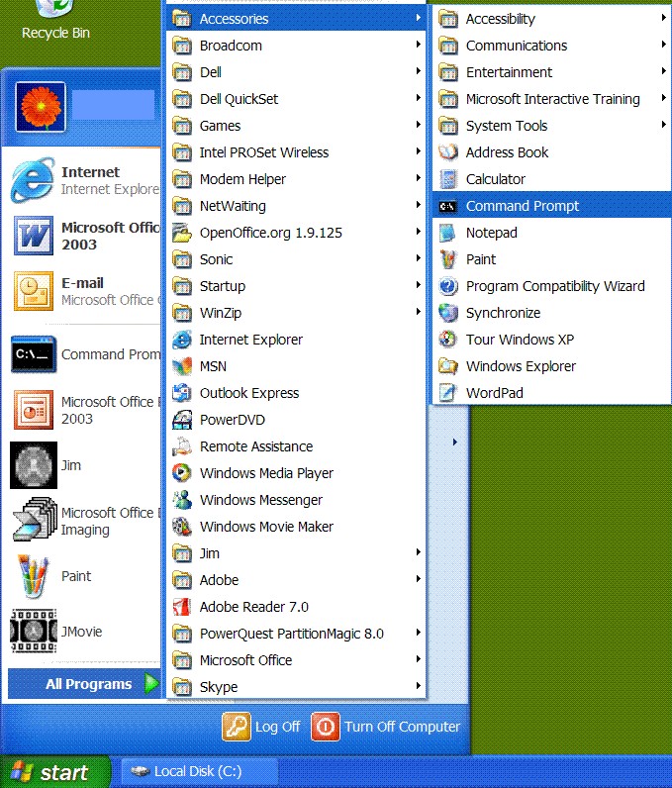Click the MSN butterfly icon
The image size is (672, 788).
(x=182, y=366)
